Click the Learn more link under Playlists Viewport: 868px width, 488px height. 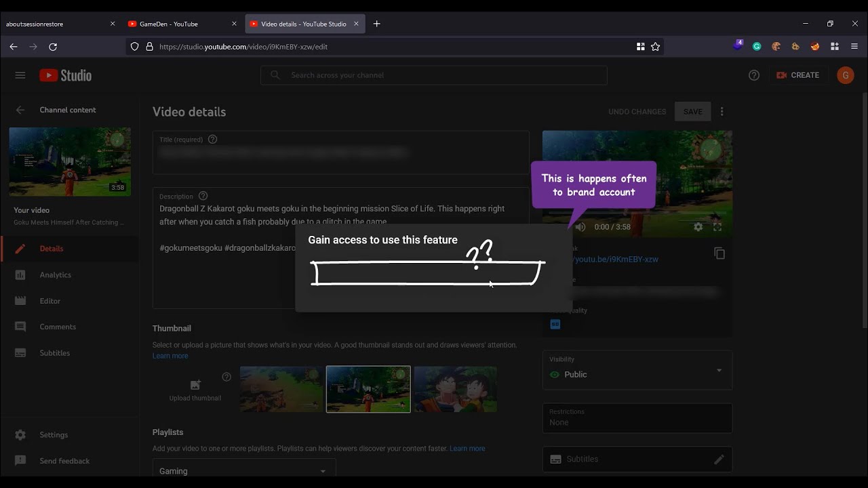click(467, 449)
